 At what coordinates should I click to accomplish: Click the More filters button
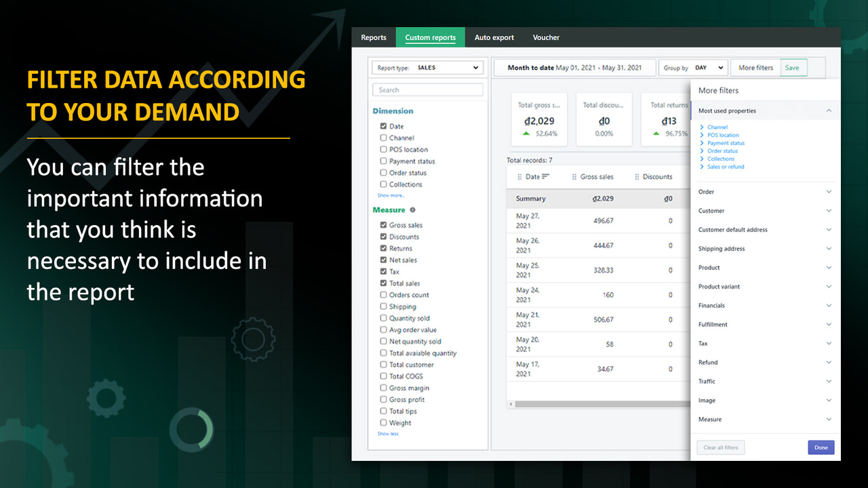755,68
